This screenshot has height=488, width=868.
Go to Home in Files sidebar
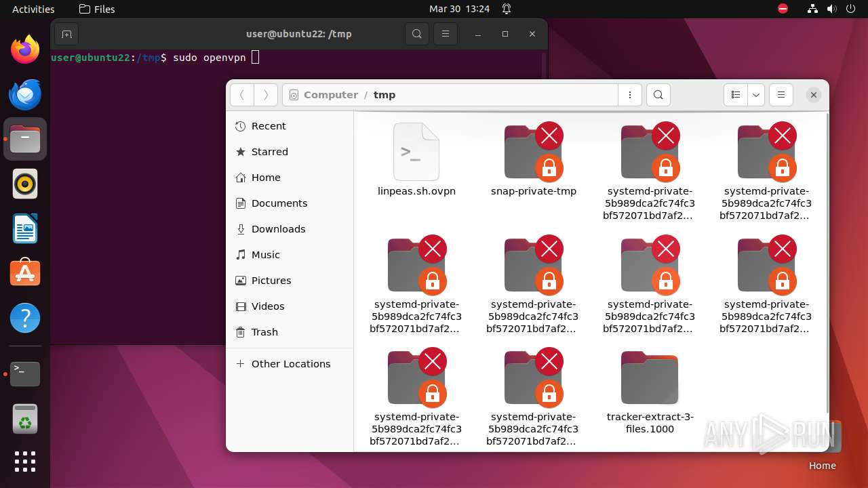click(x=290, y=178)
